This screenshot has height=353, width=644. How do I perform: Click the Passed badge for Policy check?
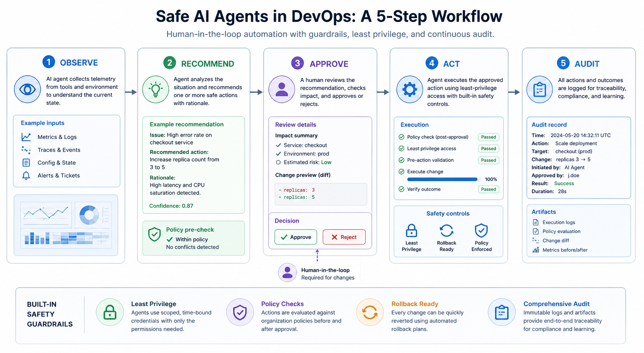[x=488, y=137]
